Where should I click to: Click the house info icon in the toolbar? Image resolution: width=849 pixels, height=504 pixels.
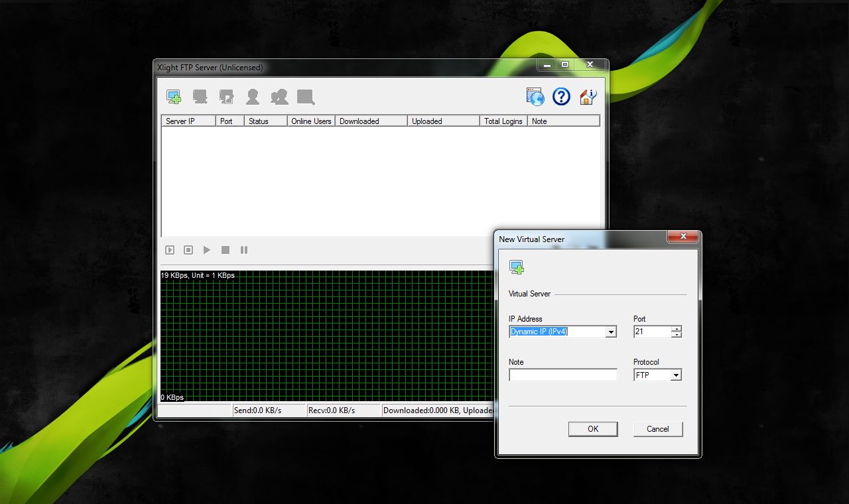pyautogui.click(x=588, y=97)
